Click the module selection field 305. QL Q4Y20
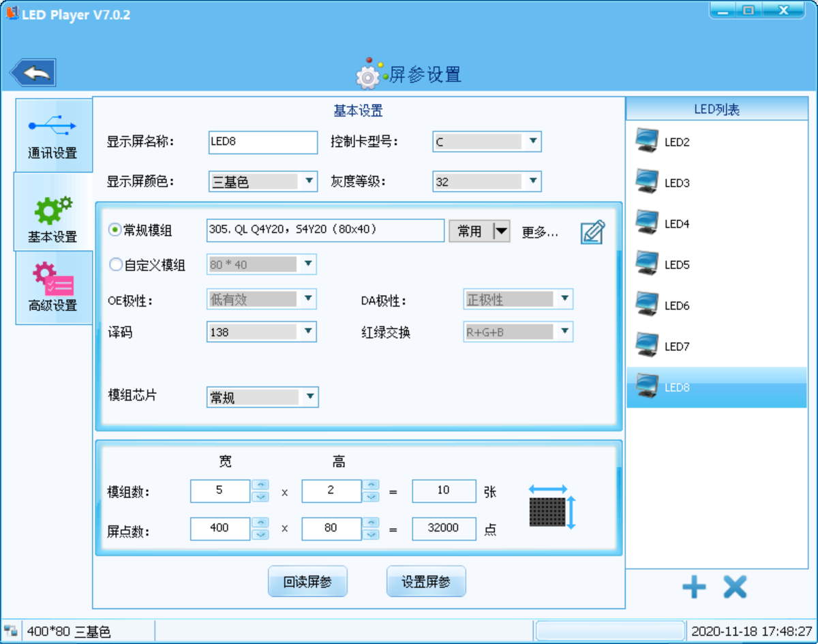The height and width of the screenshot is (644, 818). click(326, 230)
